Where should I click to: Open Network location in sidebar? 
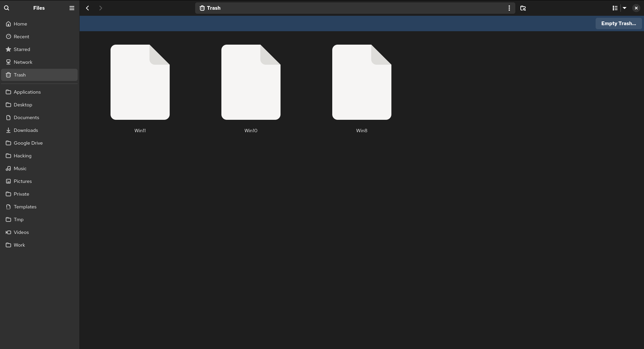point(23,62)
